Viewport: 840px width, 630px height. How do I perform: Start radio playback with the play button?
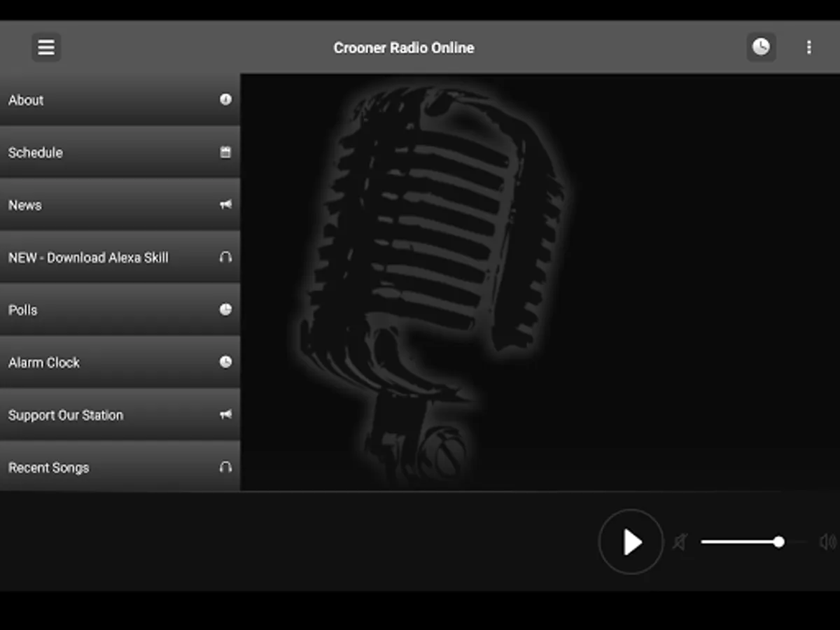(631, 542)
